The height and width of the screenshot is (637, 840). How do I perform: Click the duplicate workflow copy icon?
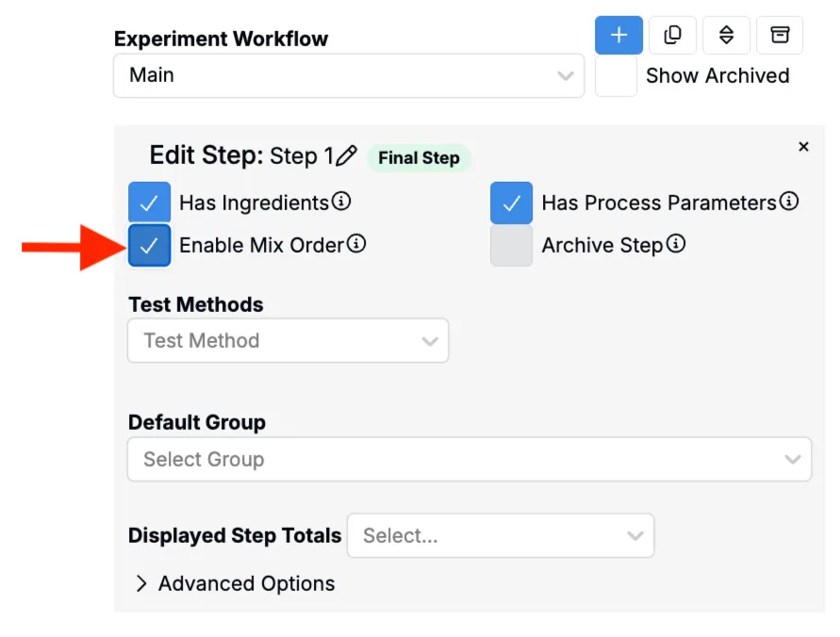click(x=672, y=35)
